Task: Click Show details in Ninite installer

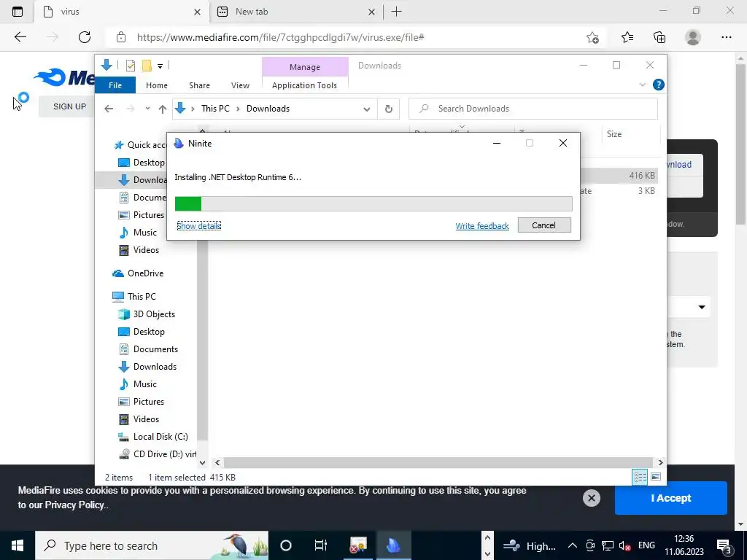Action: click(x=198, y=226)
